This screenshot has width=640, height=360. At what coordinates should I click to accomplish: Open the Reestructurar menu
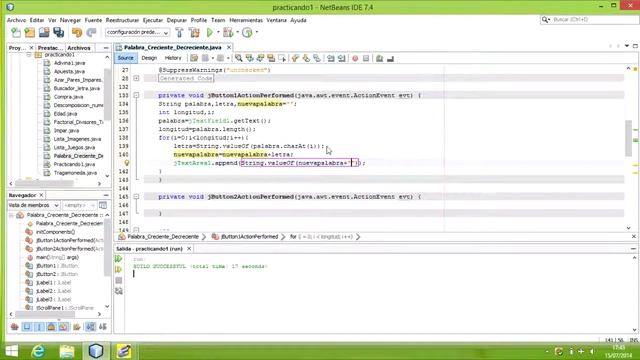coord(122,20)
